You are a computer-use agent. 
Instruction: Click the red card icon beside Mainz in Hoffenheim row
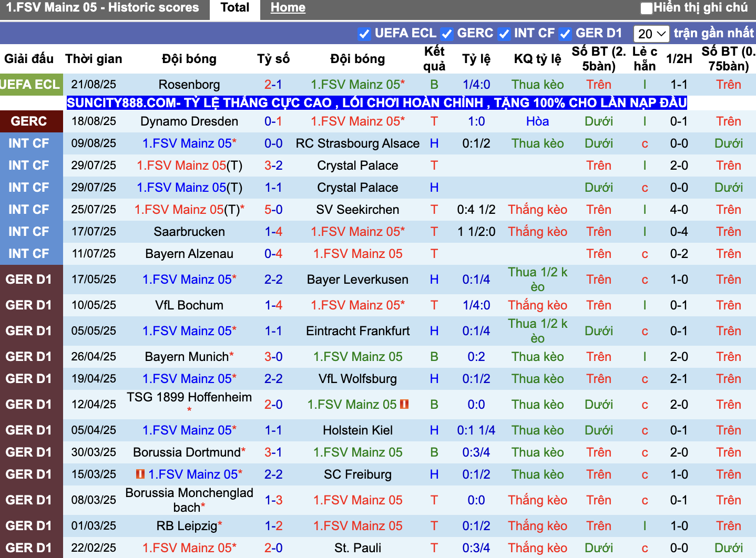click(x=404, y=404)
